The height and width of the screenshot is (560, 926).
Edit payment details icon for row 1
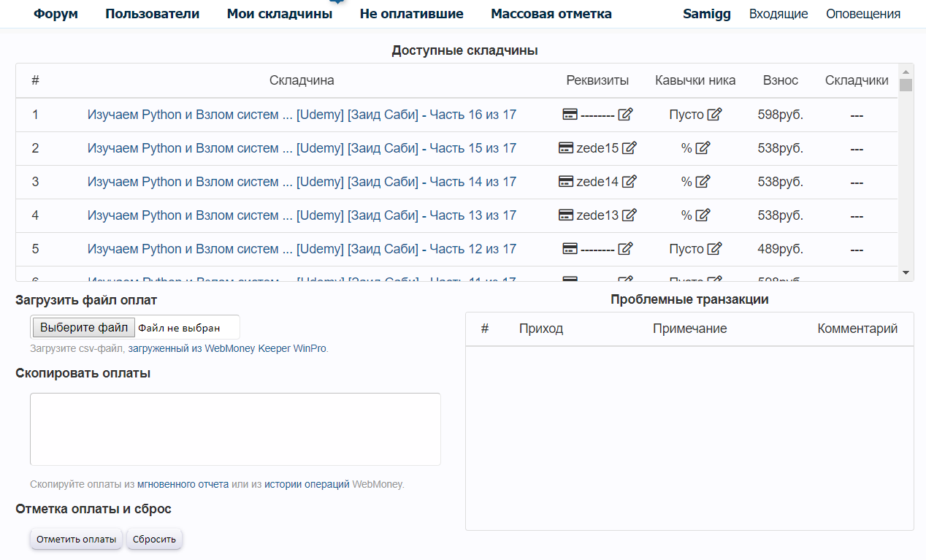(625, 115)
